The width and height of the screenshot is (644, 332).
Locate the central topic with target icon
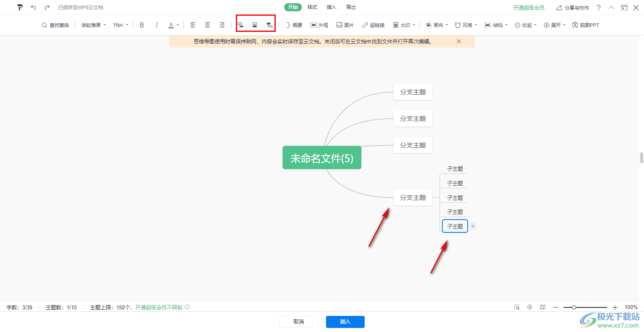point(530,307)
